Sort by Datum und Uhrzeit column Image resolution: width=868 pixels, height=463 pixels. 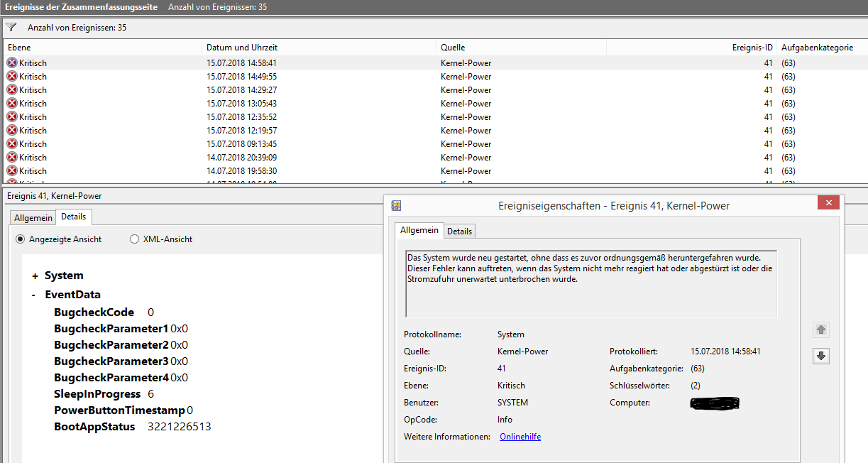pyautogui.click(x=319, y=48)
